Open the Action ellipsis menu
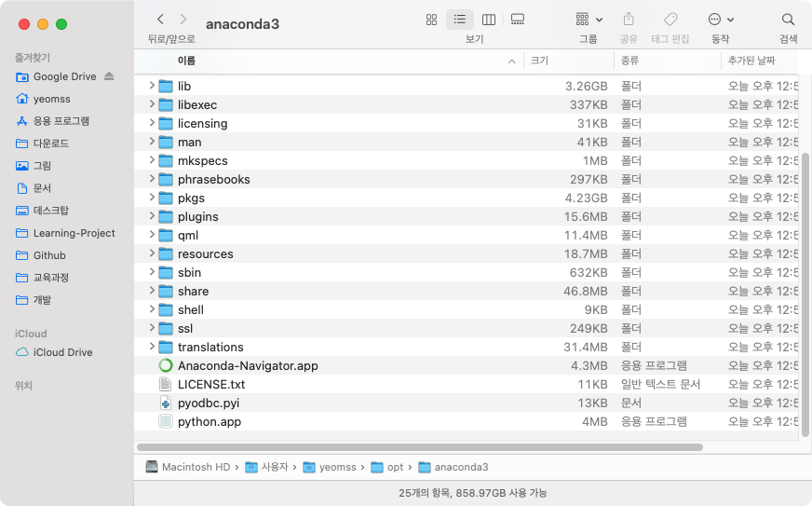The width and height of the screenshot is (812, 506). [721, 20]
